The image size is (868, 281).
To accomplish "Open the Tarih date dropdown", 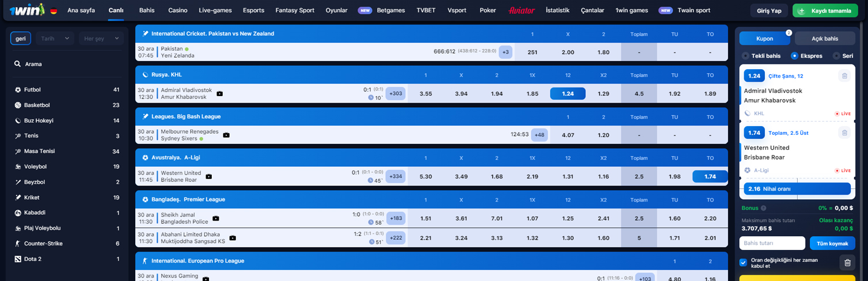I will click(x=55, y=39).
